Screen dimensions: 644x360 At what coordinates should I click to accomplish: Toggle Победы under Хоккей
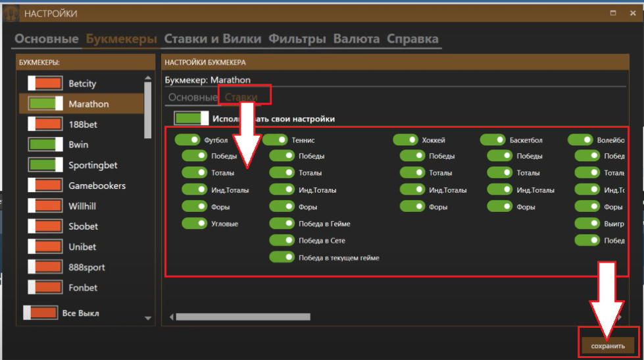coord(412,156)
